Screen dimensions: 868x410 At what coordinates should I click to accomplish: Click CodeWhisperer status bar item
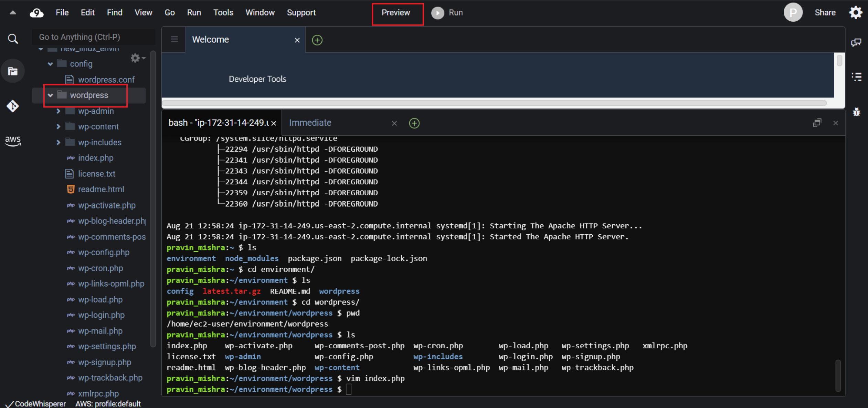(x=36, y=404)
